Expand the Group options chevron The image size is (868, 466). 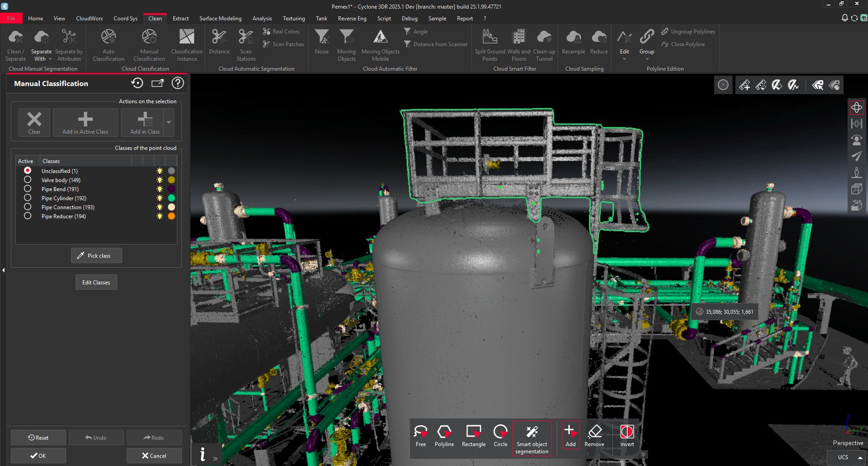[647, 58]
